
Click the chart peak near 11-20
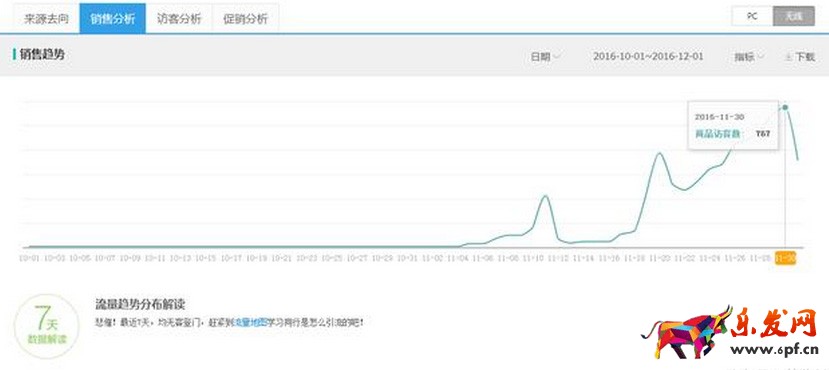click(x=659, y=153)
